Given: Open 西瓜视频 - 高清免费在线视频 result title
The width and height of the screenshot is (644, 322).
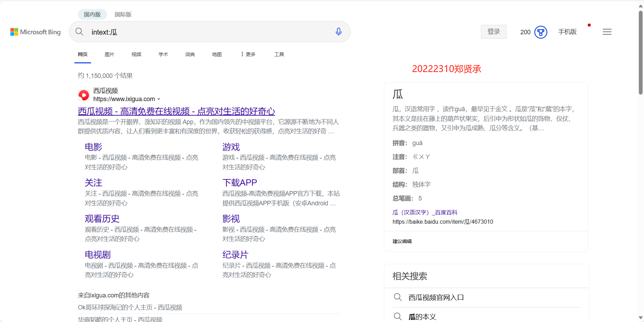Looking at the screenshot, I should [x=177, y=111].
